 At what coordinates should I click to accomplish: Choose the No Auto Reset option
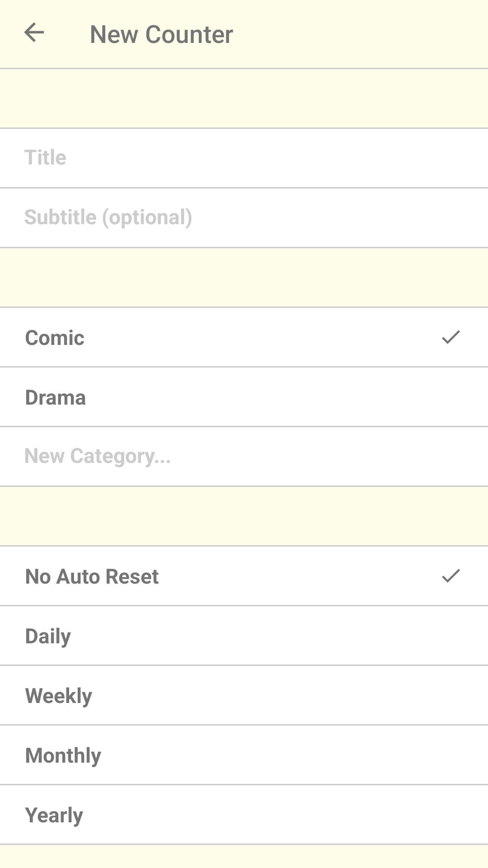244,576
